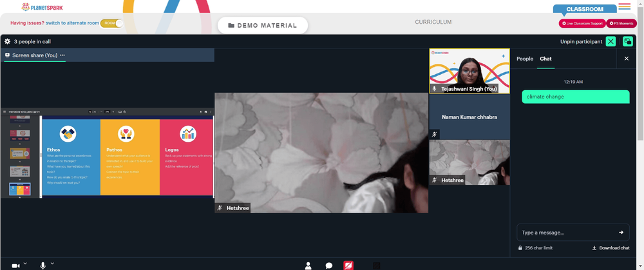Click PS Moments button
Image resolution: width=644 pixels, height=270 pixels.
click(621, 23)
